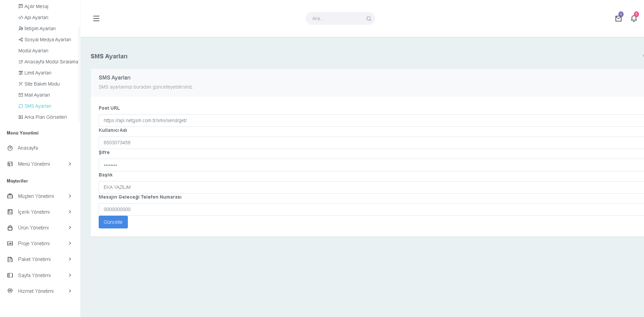The height and width of the screenshot is (317, 644).
Task: Select the active SMS Ayarları link
Action: [38, 106]
